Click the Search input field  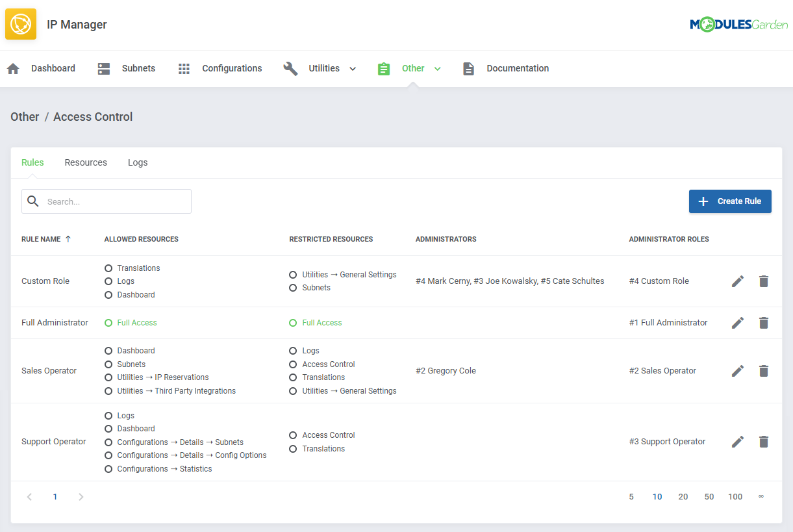point(107,201)
